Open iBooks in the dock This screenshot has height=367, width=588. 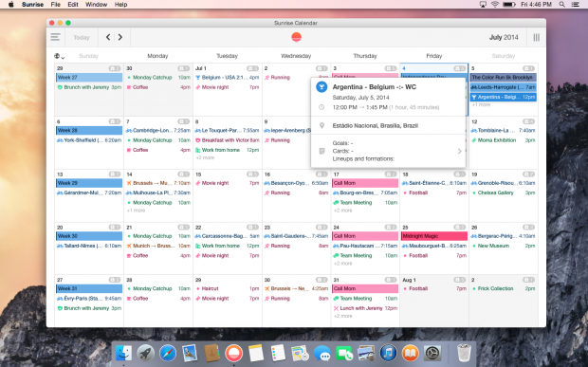(x=411, y=353)
